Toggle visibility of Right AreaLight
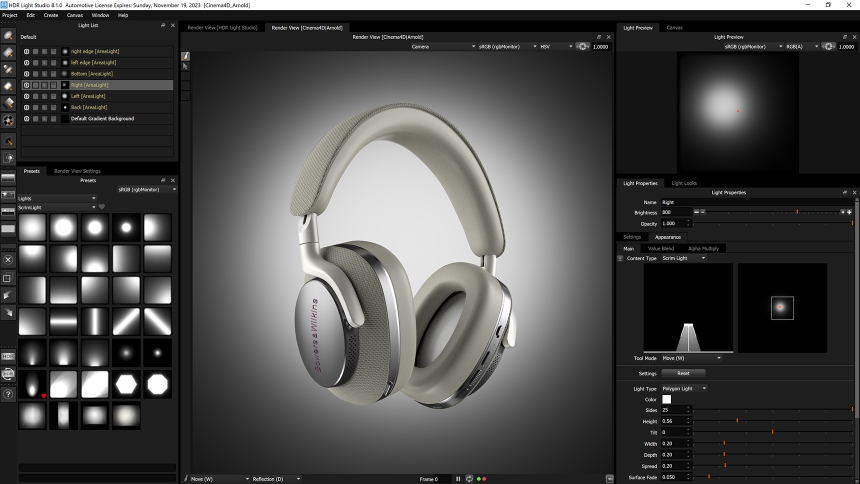Image resolution: width=860 pixels, height=484 pixels. [x=26, y=85]
